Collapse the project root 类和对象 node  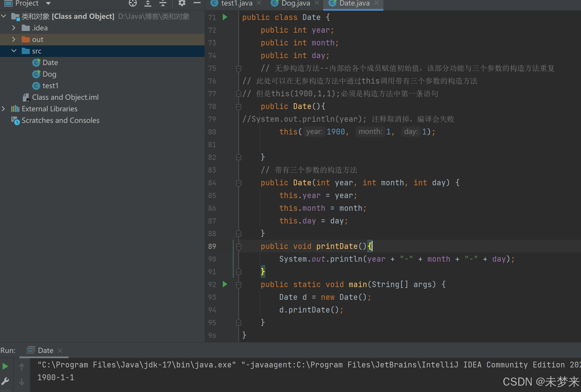click(x=4, y=16)
